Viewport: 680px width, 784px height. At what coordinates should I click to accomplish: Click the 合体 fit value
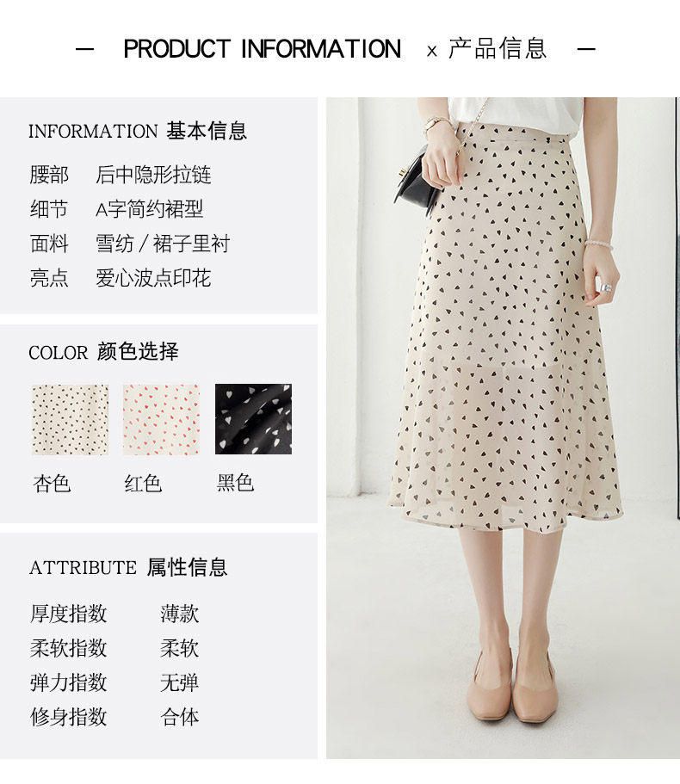180,717
